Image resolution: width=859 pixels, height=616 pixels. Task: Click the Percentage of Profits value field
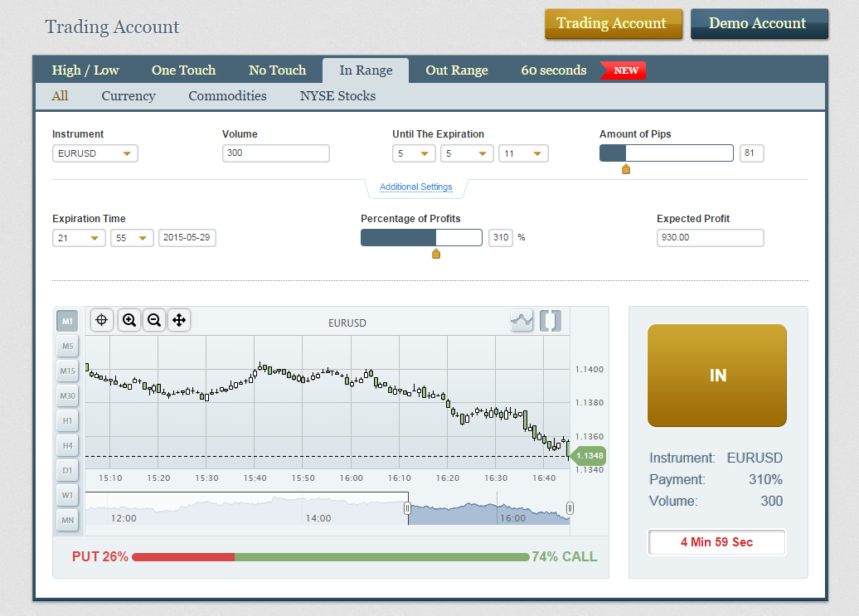pos(501,238)
